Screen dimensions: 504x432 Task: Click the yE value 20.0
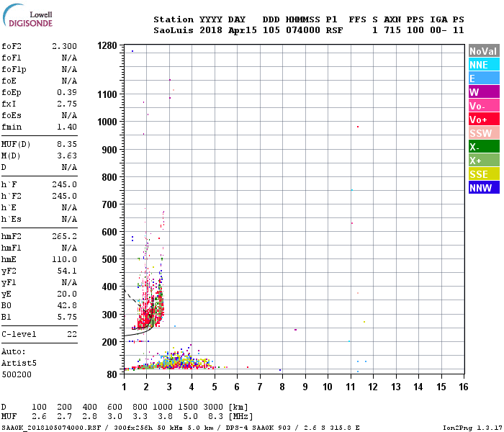pos(67,294)
